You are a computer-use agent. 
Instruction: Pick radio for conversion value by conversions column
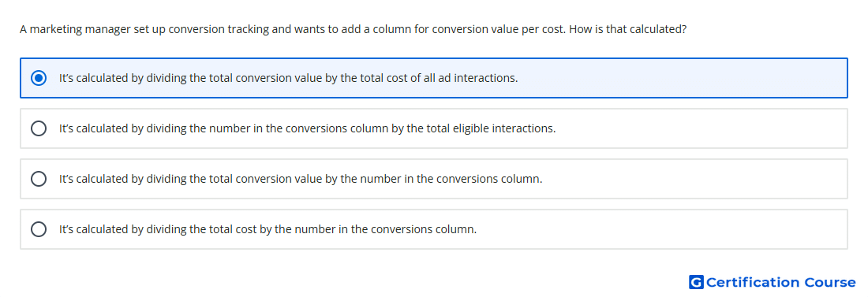pos(39,179)
